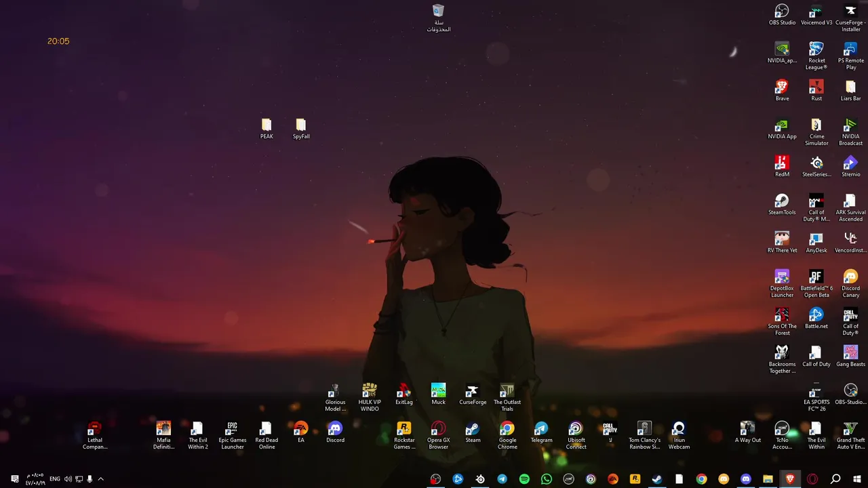Select the NVIDIA Broadcast desktop icon
Viewport: 868px width, 488px height.
coord(850,131)
